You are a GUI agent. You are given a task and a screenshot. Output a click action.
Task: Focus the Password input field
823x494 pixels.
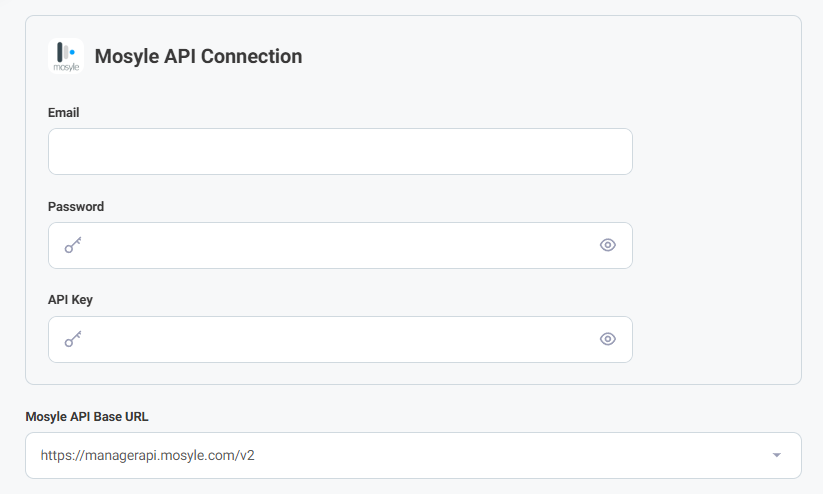340,245
